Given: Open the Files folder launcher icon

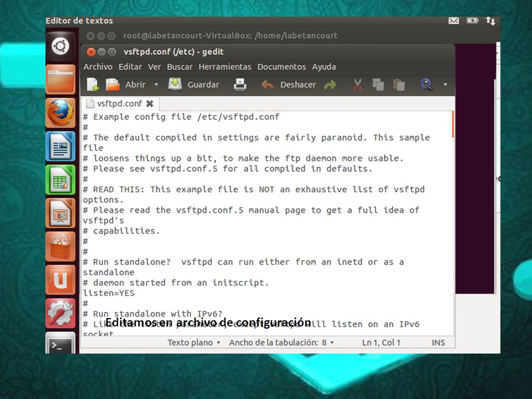Looking at the screenshot, I should pyautogui.click(x=60, y=79).
